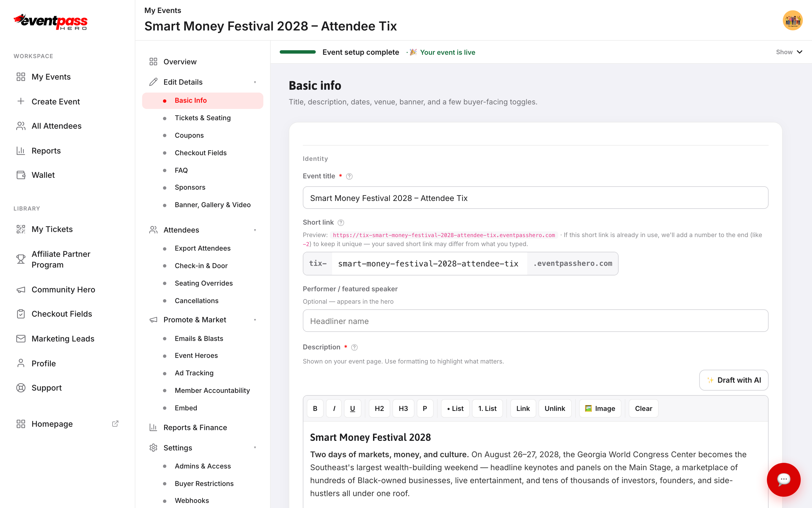Apply H3 heading style
This screenshot has height=508, width=812.
(x=403, y=409)
